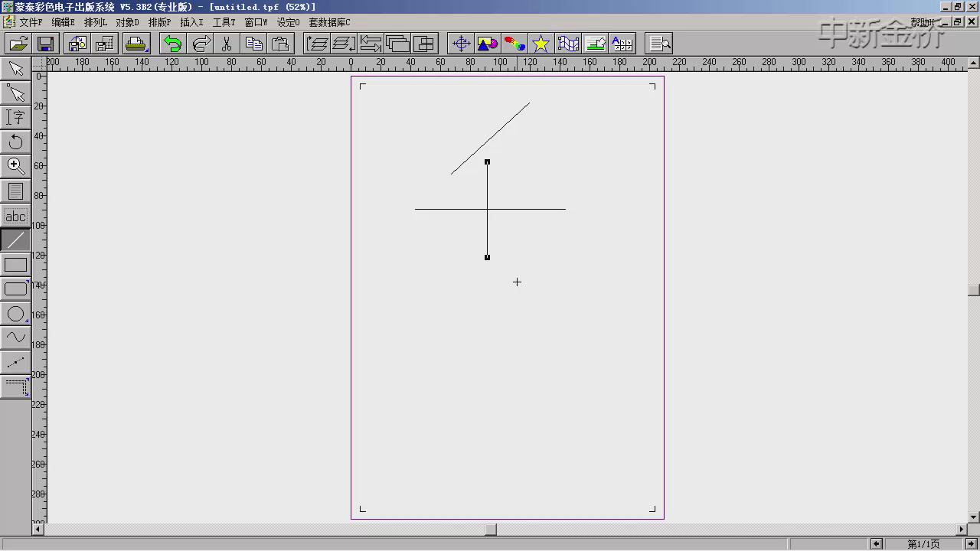Open the 编辑E menu
Image resolution: width=980 pixels, height=551 pixels.
(63, 22)
